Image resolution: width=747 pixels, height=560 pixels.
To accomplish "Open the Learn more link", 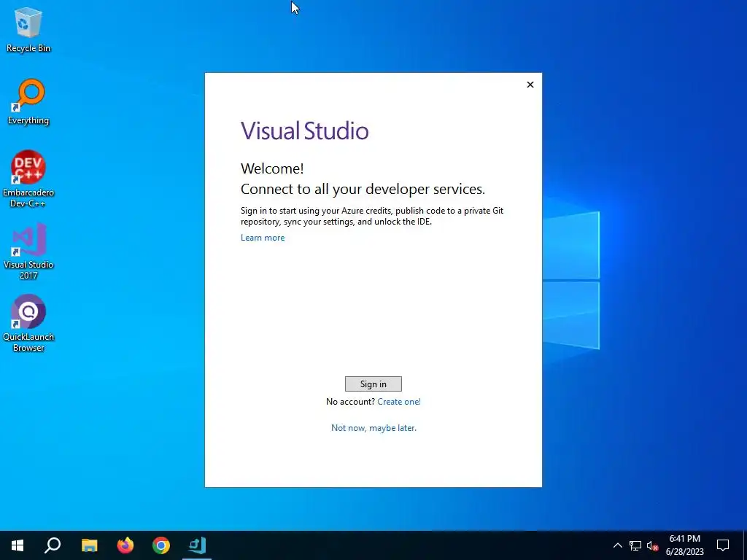I will pyautogui.click(x=263, y=238).
